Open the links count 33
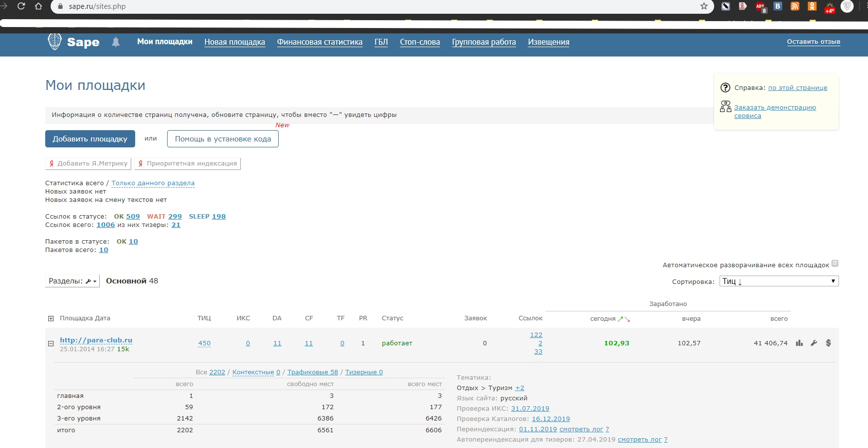This screenshot has width=868, height=448. pyautogui.click(x=538, y=352)
